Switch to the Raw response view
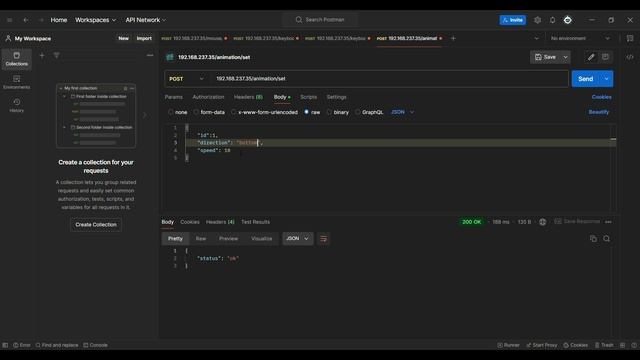The height and width of the screenshot is (360, 640). [201, 239]
